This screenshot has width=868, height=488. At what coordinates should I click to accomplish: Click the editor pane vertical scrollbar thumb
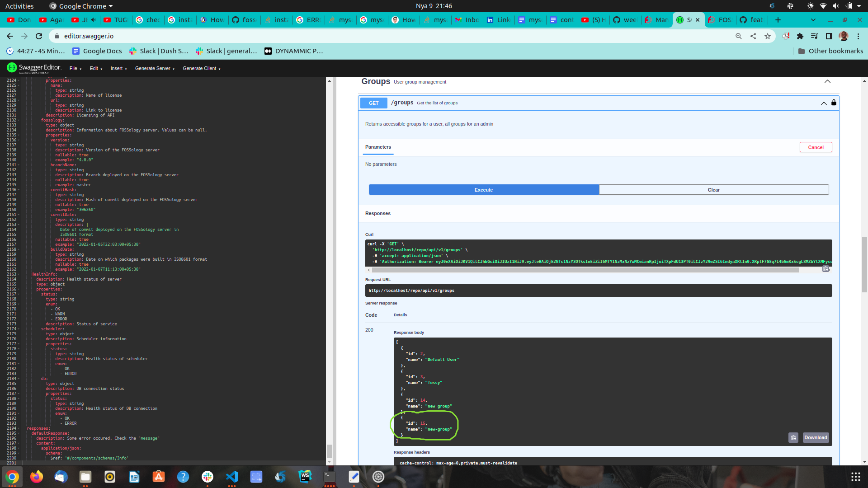329,451
